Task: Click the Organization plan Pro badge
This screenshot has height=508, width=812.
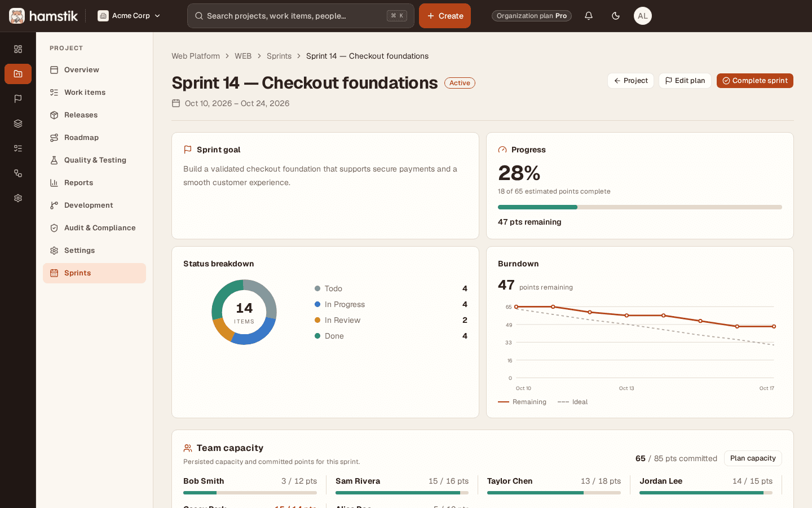Action: point(532,16)
